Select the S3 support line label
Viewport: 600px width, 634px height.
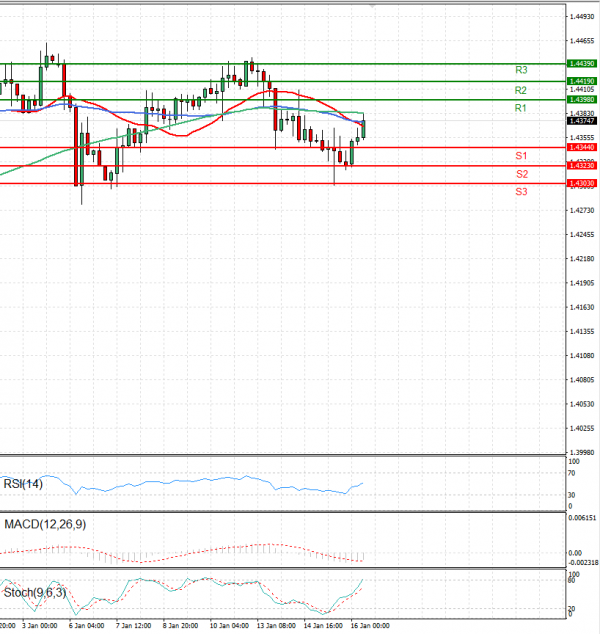pos(521,191)
